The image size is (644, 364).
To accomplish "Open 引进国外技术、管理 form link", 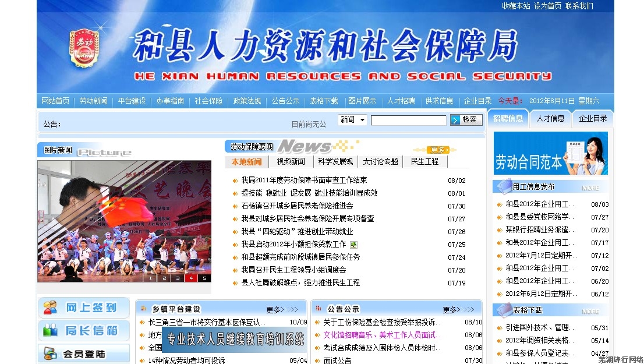I will [x=539, y=328].
